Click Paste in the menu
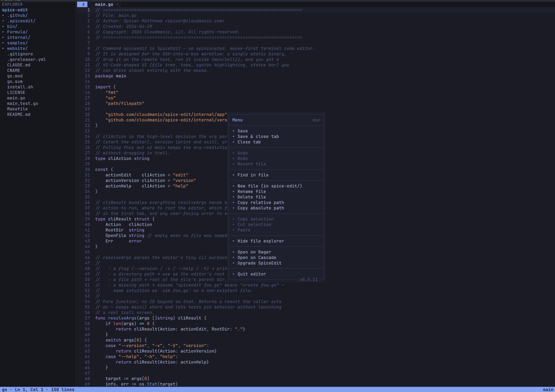Viewport: 555px width, 392px height. (244, 230)
